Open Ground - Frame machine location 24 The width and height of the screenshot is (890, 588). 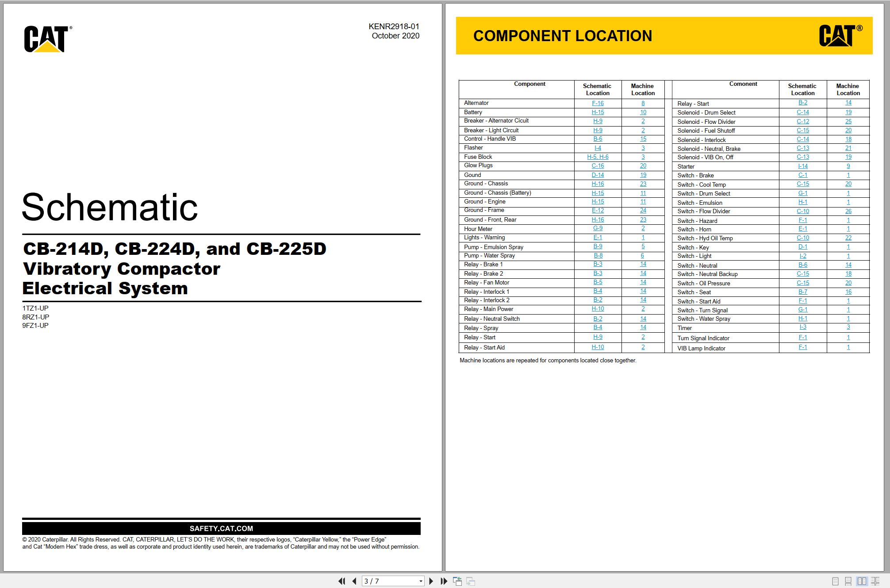coord(643,210)
